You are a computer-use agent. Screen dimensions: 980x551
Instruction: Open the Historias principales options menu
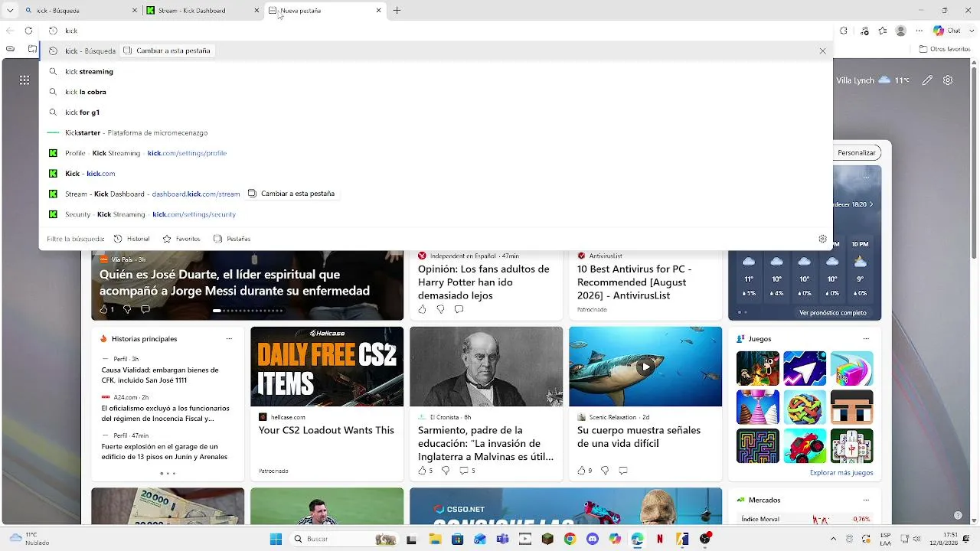tap(229, 338)
